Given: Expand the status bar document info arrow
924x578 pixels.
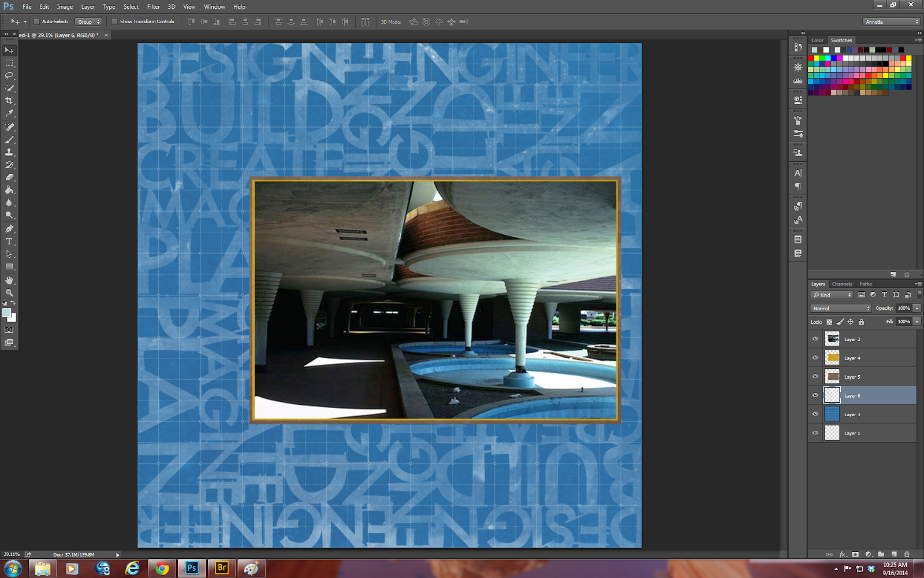Looking at the screenshot, I should point(118,555).
